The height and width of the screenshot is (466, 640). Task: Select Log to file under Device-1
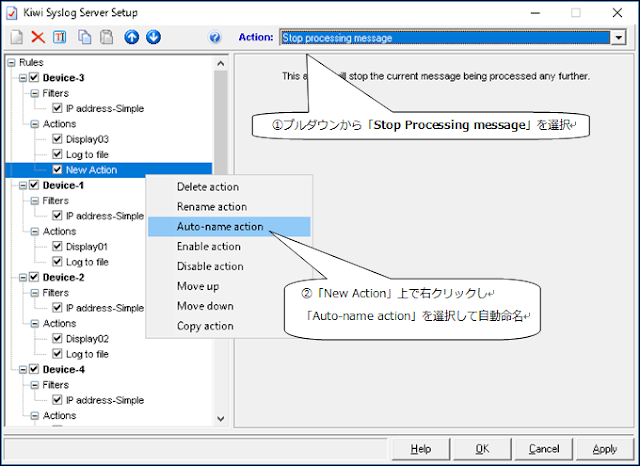(x=87, y=262)
